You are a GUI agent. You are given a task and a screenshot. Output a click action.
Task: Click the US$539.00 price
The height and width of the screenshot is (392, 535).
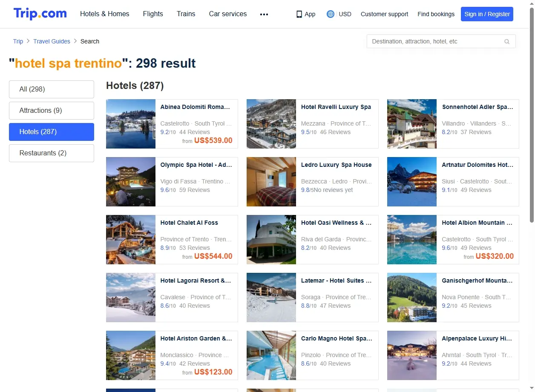213,140
